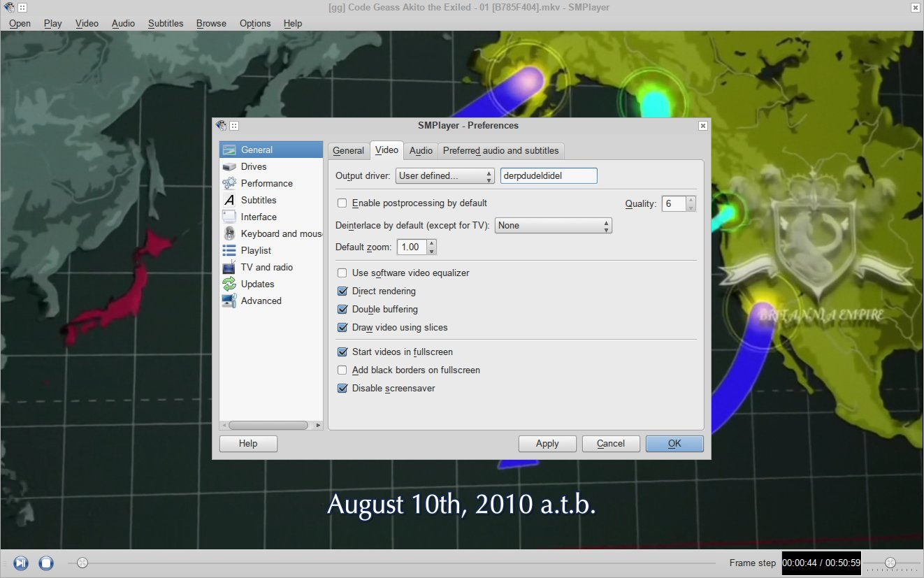This screenshot has height=578, width=924.
Task: Click the video seek slider handle
Action: pyautogui.click(x=82, y=563)
